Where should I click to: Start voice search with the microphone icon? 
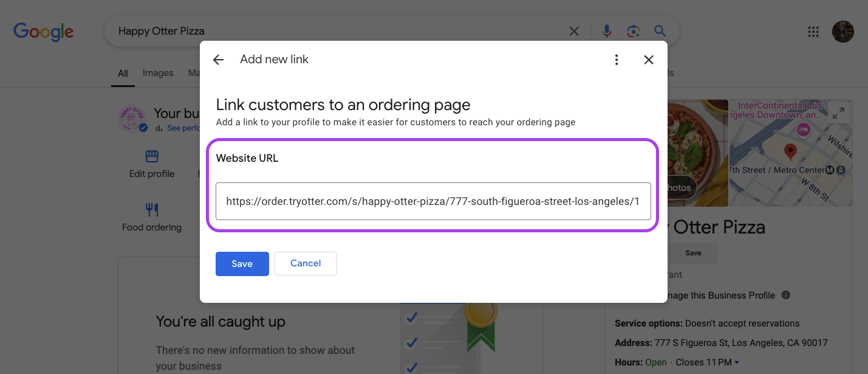pyautogui.click(x=607, y=31)
